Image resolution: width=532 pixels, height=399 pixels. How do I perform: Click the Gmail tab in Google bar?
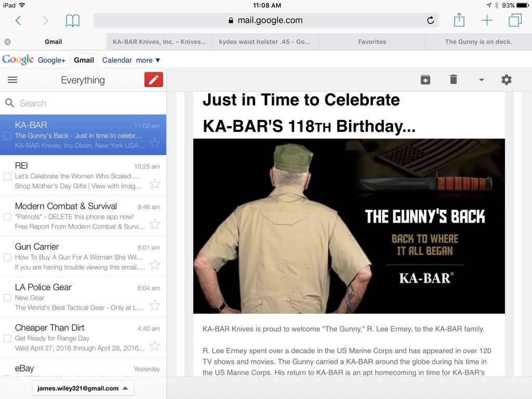point(84,60)
